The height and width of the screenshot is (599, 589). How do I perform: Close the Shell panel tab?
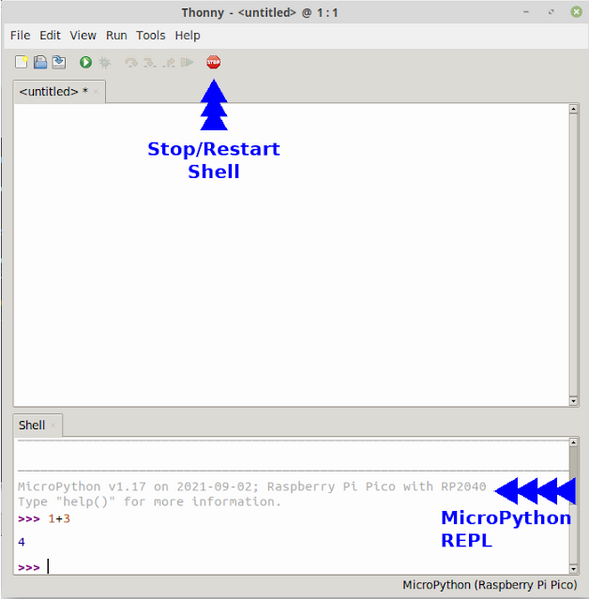[x=53, y=425]
